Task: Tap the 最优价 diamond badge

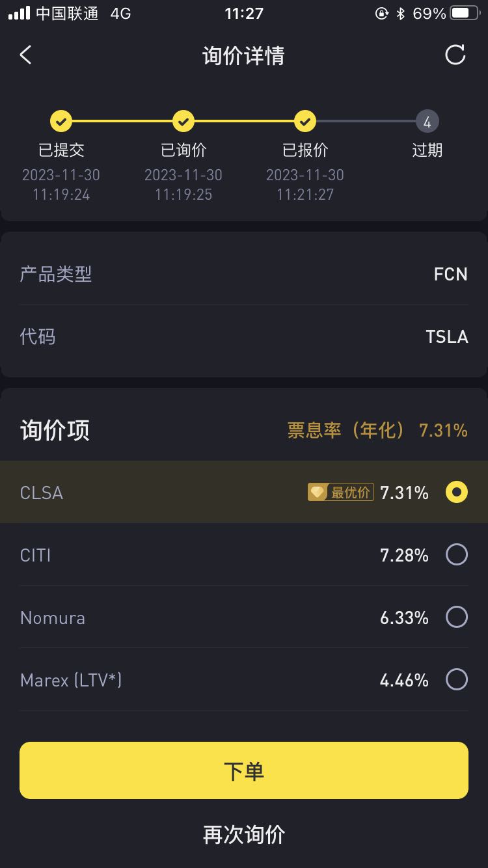Action: coord(340,493)
